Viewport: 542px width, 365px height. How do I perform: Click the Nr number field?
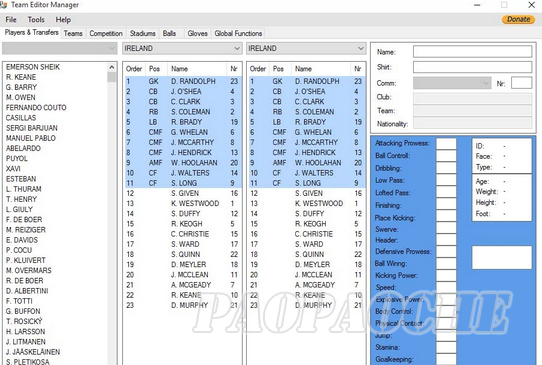pyautogui.click(x=521, y=83)
